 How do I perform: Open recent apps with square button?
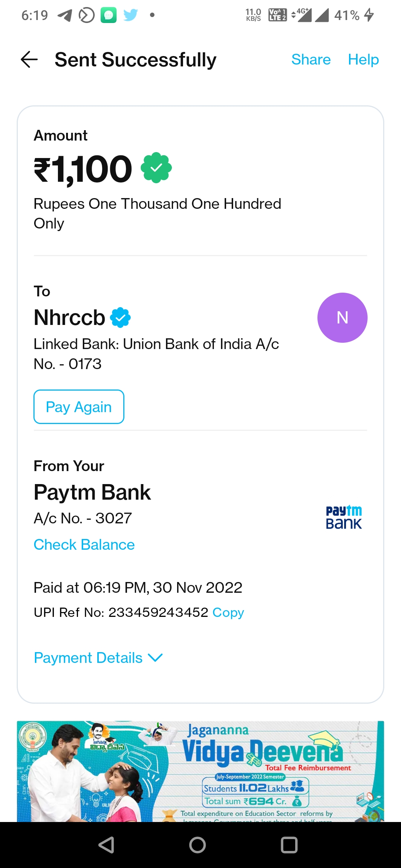289,845
